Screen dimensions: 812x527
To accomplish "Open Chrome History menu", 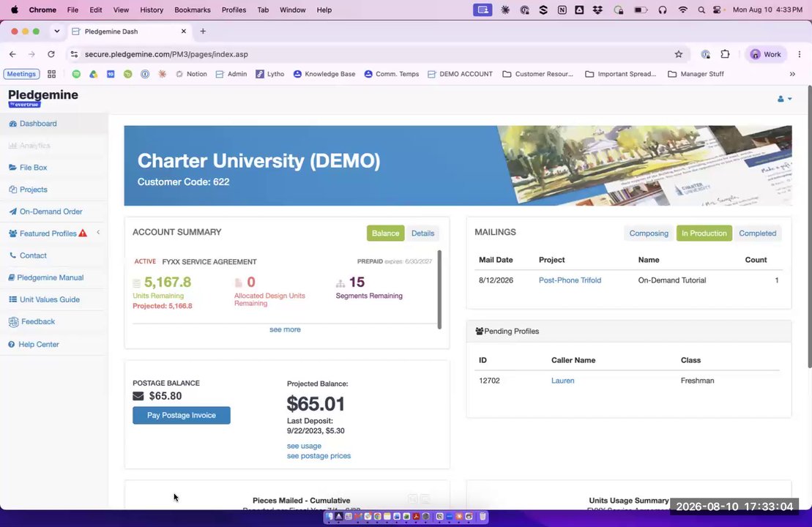I will [152, 10].
